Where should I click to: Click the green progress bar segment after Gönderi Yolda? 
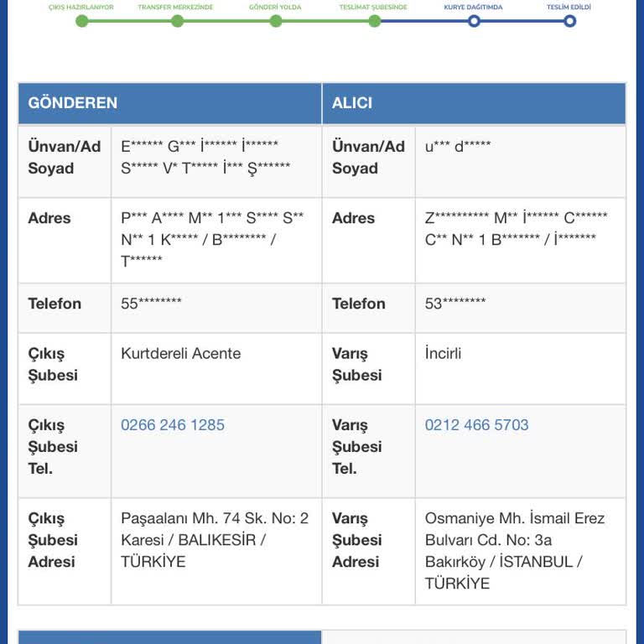coord(325,21)
